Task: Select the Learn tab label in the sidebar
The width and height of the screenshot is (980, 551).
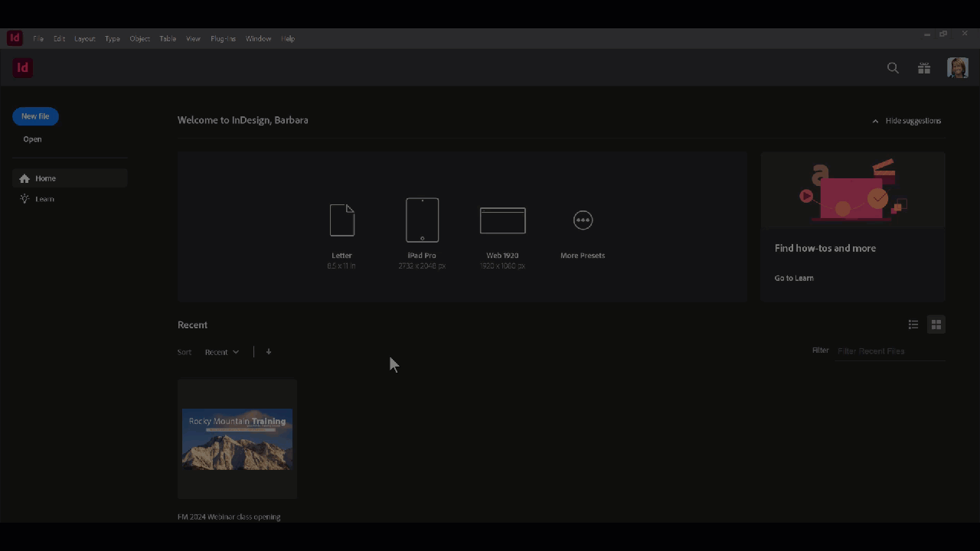Action: [44, 199]
